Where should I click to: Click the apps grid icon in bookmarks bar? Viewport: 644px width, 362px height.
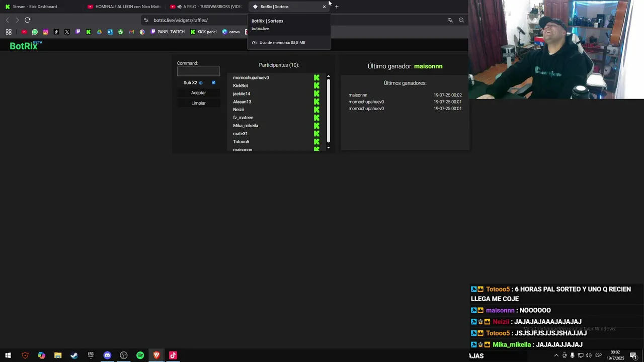(9, 32)
